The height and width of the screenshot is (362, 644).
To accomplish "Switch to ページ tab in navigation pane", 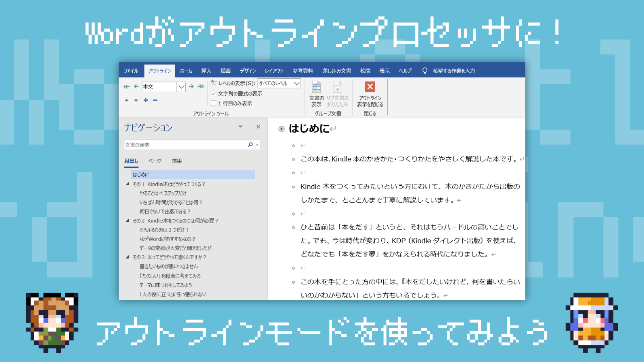I will 155,161.
